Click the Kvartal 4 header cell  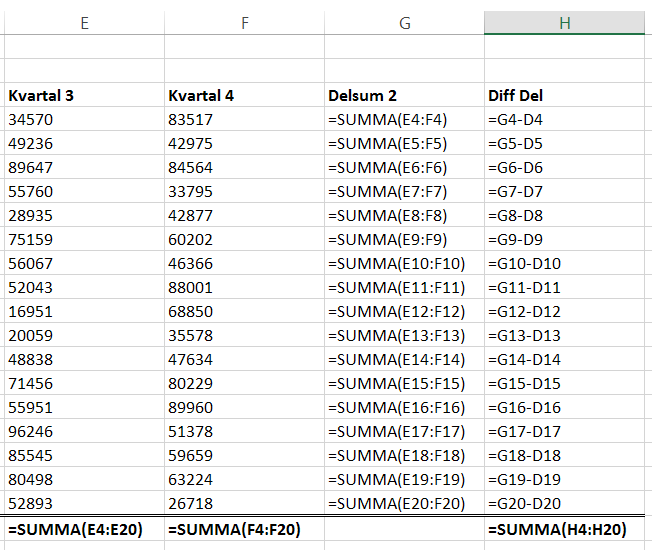pyautogui.click(x=244, y=96)
